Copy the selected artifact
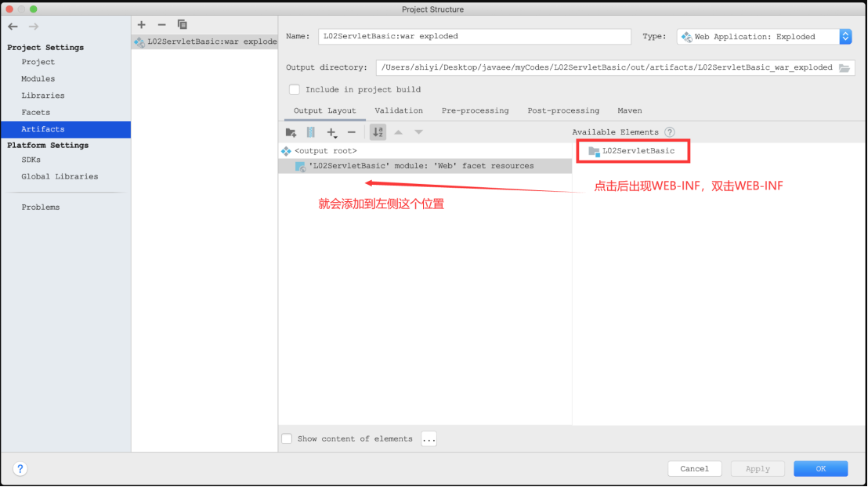This screenshot has height=487, width=868. (182, 24)
